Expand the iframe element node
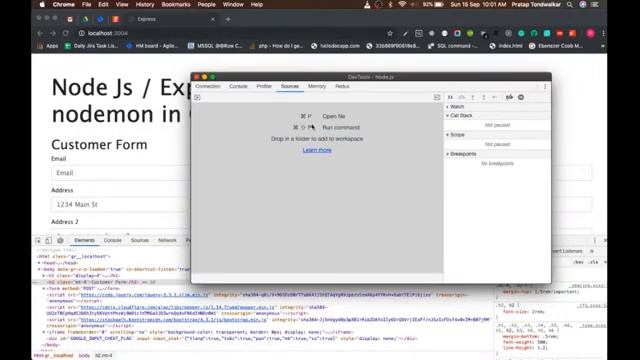 44,332
